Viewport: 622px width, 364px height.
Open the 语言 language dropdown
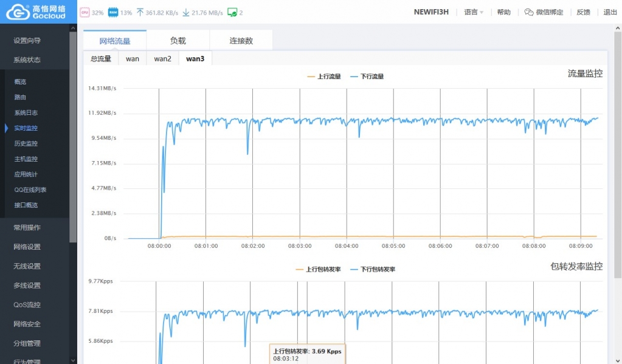474,12
